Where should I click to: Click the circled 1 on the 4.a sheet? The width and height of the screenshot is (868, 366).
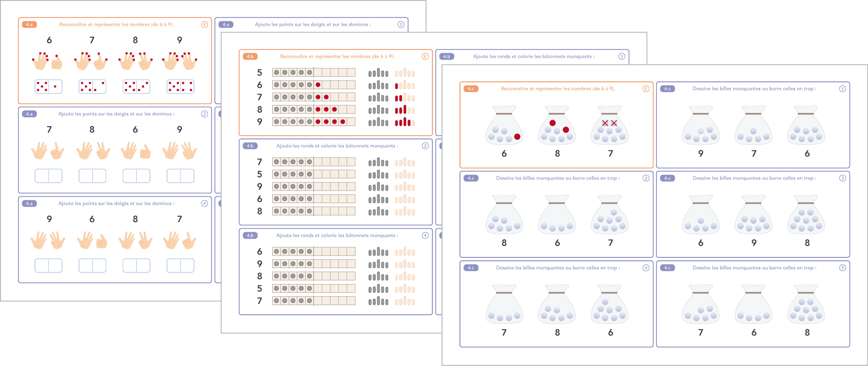401,24
